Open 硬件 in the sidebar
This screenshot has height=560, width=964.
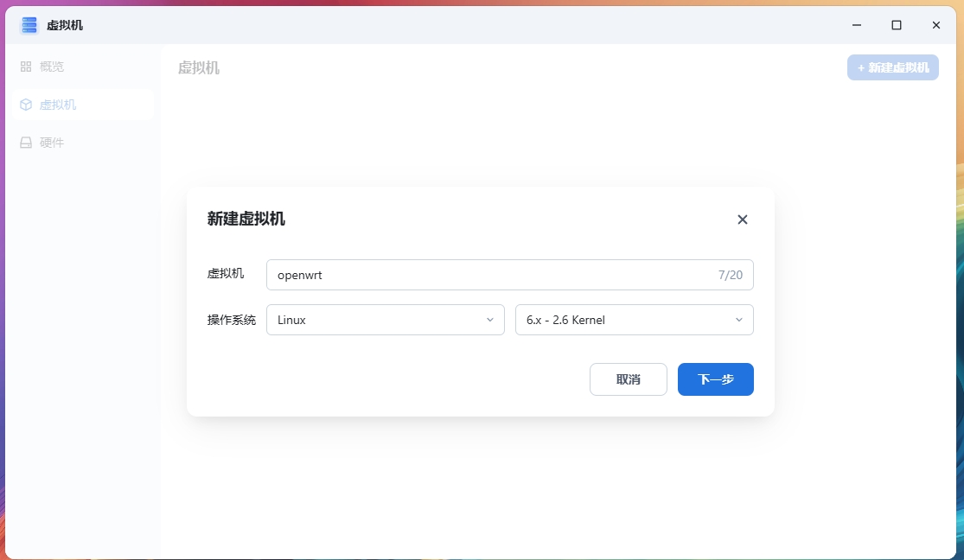(x=82, y=143)
